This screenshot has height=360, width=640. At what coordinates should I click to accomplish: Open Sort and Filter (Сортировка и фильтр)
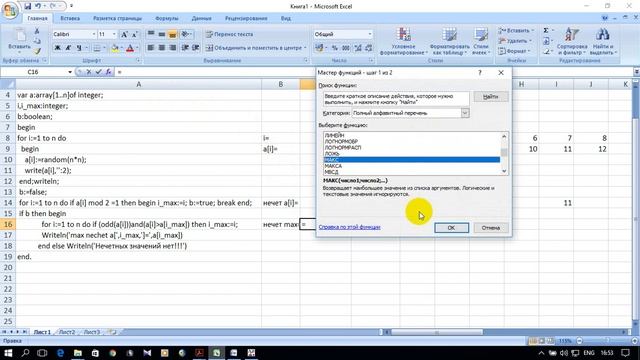point(572,41)
